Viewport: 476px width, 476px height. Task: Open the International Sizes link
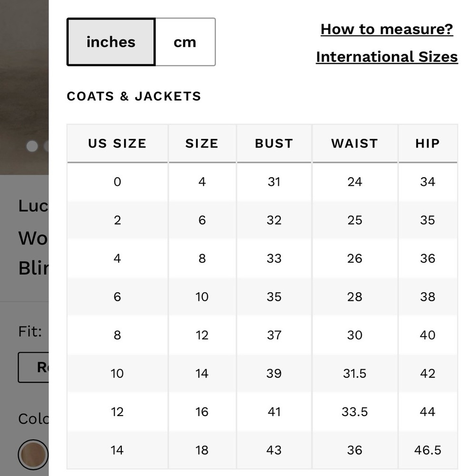[x=387, y=57]
